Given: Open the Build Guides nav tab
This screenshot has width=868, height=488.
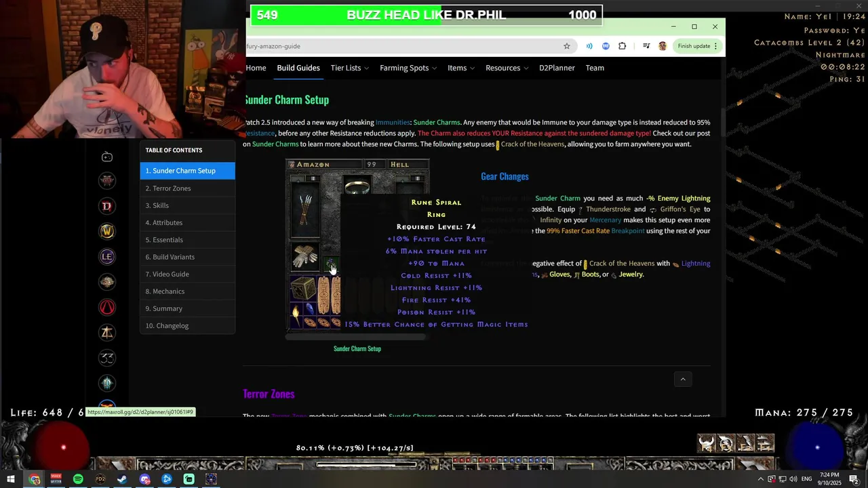Looking at the screenshot, I should click(298, 68).
